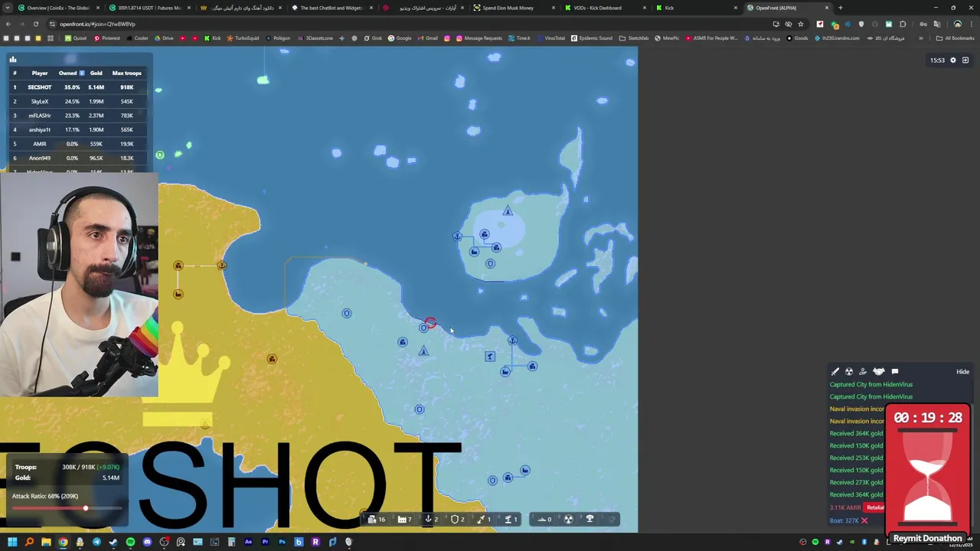Open a new browser tab
This screenshot has width=980, height=551.
(x=841, y=8)
